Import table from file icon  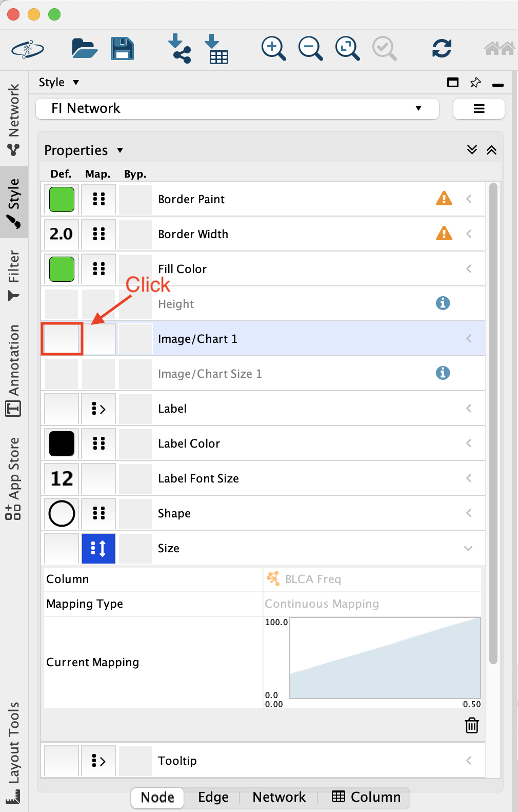point(216,49)
